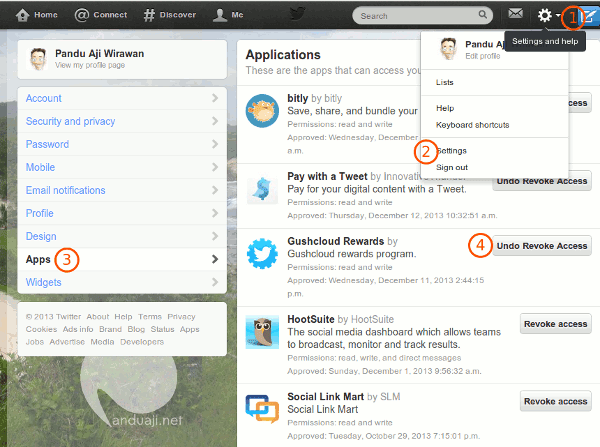Open direct messages envelope icon
This screenshot has width=600, height=447.
[515, 14]
